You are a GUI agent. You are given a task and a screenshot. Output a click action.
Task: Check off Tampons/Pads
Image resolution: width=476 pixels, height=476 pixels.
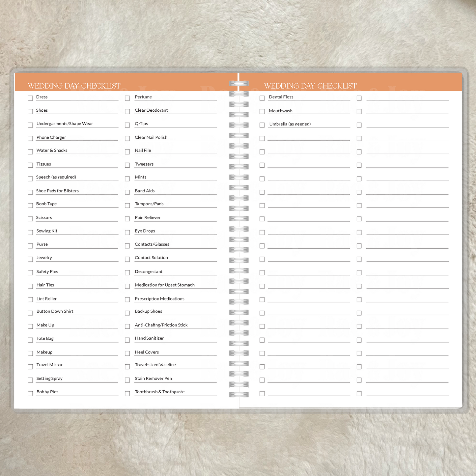tap(127, 206)
